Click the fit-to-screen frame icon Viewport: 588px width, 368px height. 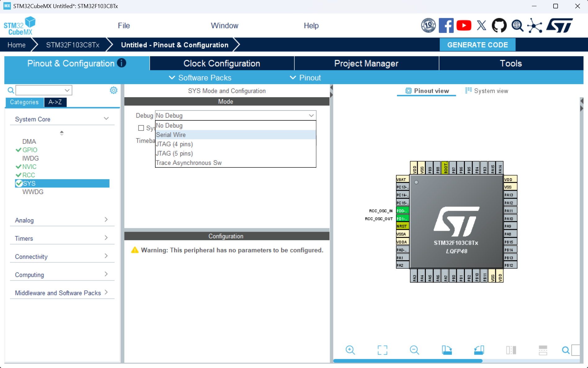pos(382,350)
